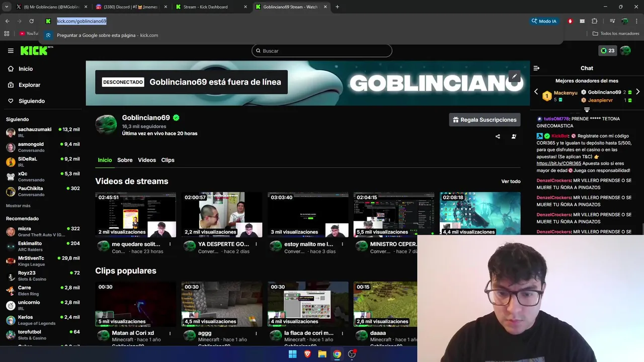This screenshot has height=362, width=644.
Task: Switch to the Clips channel tab
Action: coord(168,160)
